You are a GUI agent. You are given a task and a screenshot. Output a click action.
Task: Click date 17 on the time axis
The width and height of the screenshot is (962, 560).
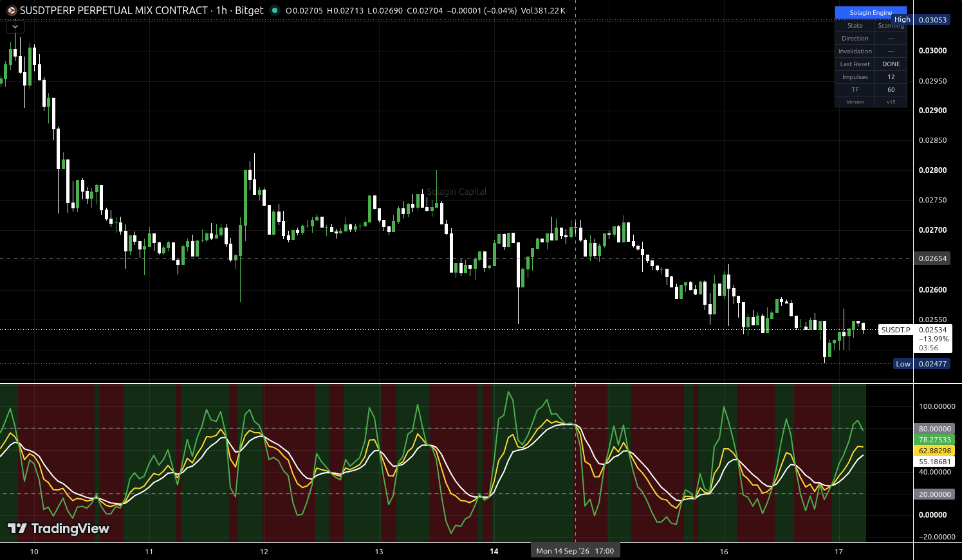click(x=838, y=552)
